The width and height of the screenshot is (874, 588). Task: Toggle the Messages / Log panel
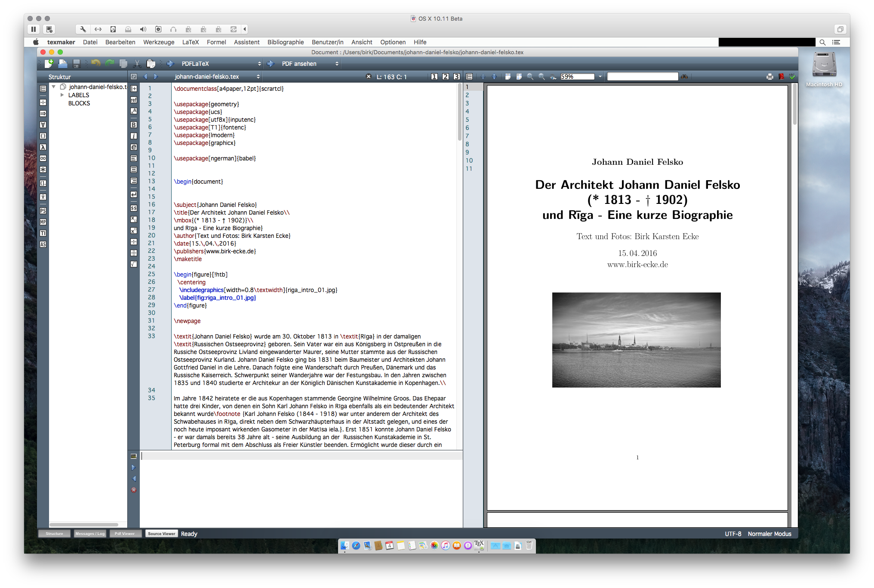90,534
